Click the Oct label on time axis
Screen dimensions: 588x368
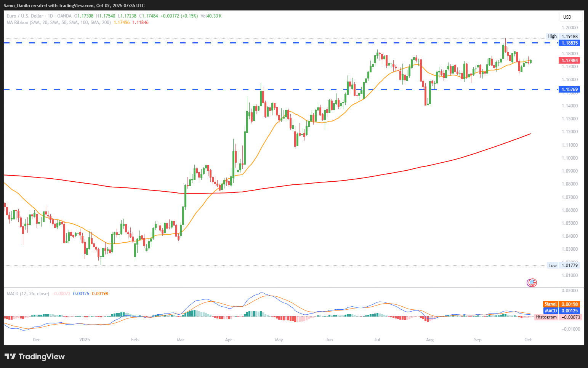(x=528, y=340)
